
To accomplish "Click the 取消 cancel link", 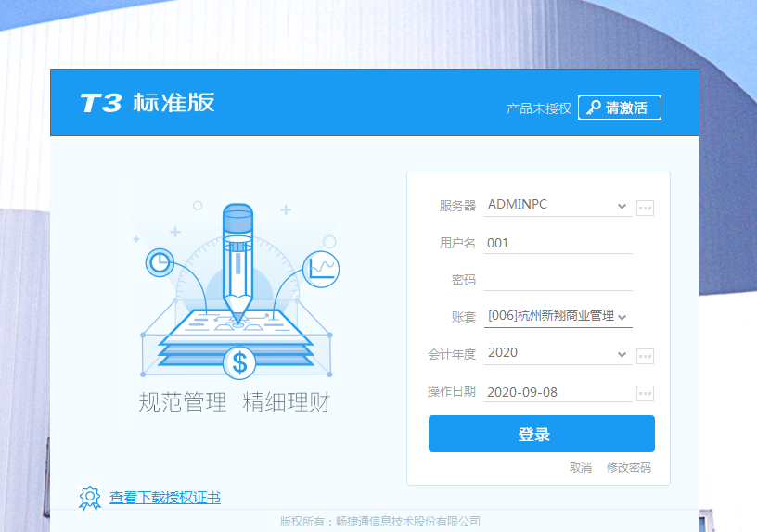I will tap(581, 467).
